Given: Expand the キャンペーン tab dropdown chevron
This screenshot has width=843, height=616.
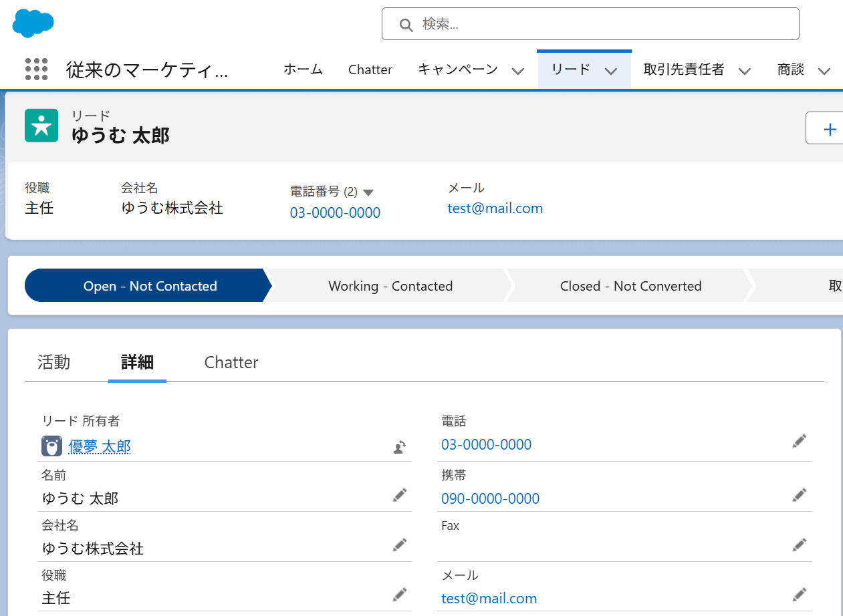Looking at the screenshot, I should point(517,71).
